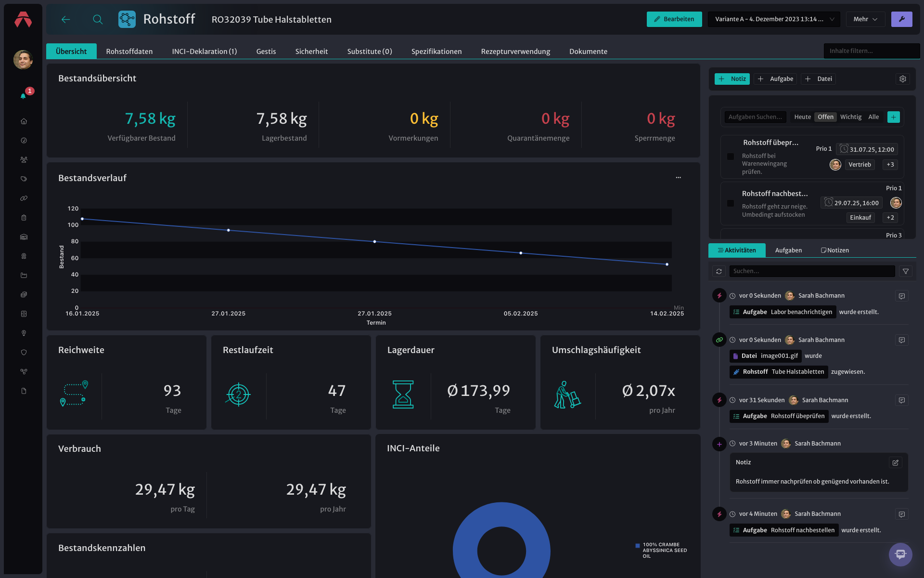Image resolution: width=924 pixels, height=578 pixels.
Task: Open the wrench tools button
Action: click(x=901, y=19)
